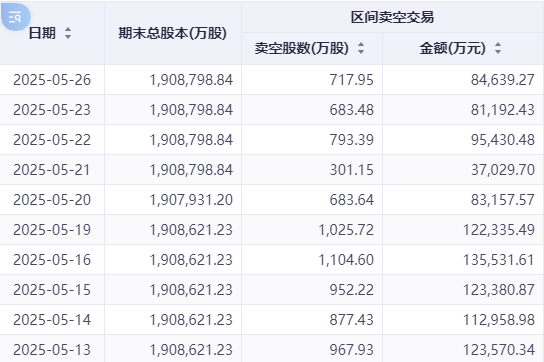Click short-sale shares value 683.64

pos(351,200)
